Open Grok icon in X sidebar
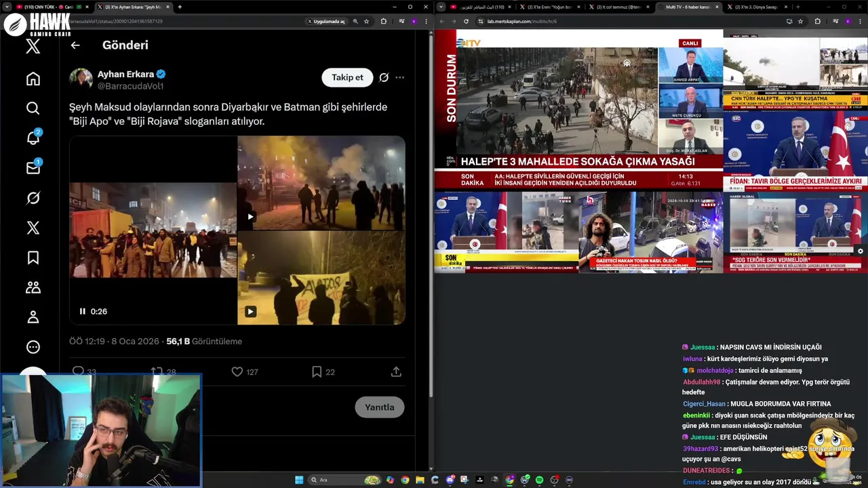 click(33, 198)
